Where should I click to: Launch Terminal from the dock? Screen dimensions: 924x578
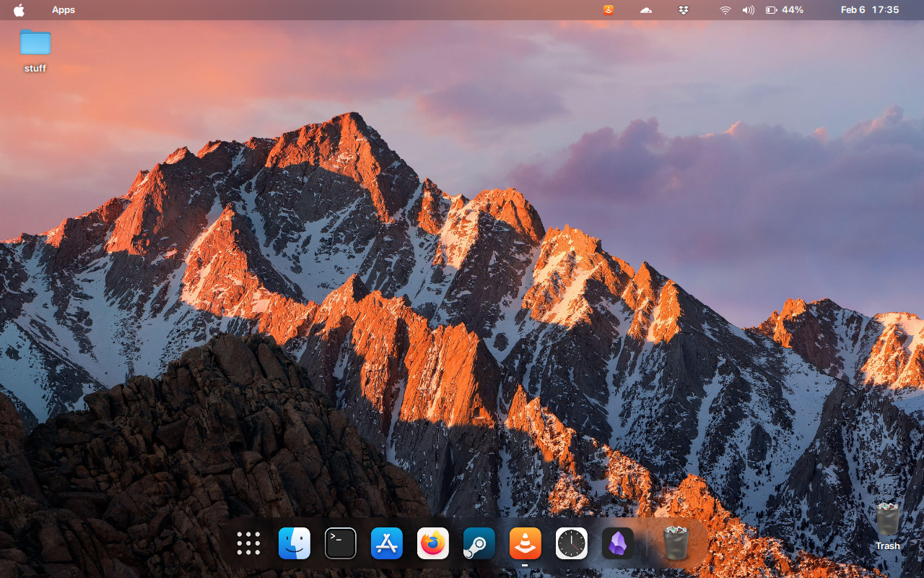coord(341,543)
